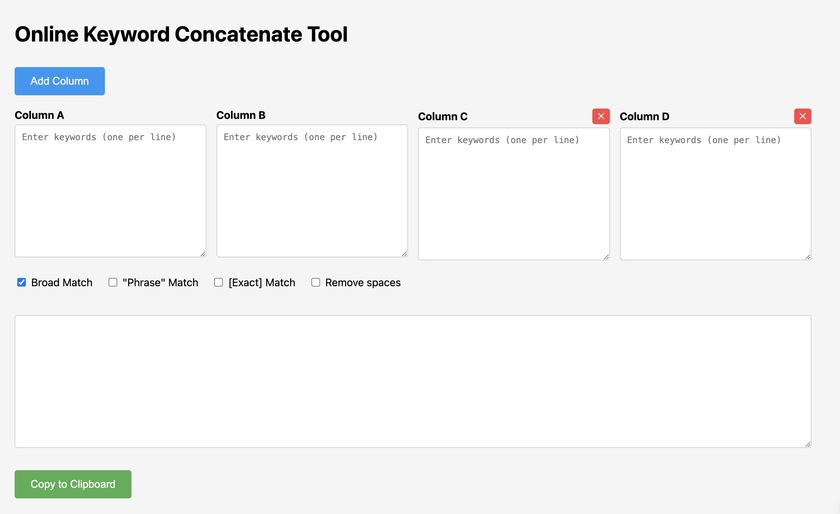This screenshot has height=514, width=840.
Task: Uncheck the Broad Match checkbox
Action: click(x=22, y=283)
